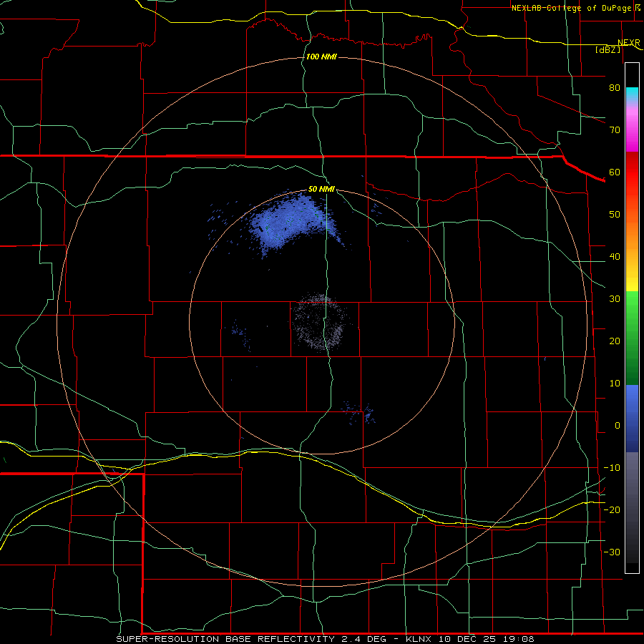
Task: Click the 0 dBZ scale value
Action: 618,426
